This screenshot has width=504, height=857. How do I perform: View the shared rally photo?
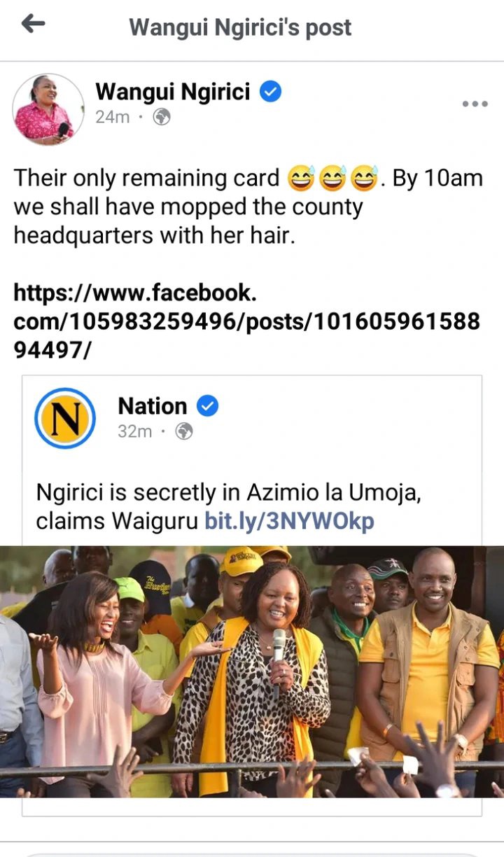point(252,671)
